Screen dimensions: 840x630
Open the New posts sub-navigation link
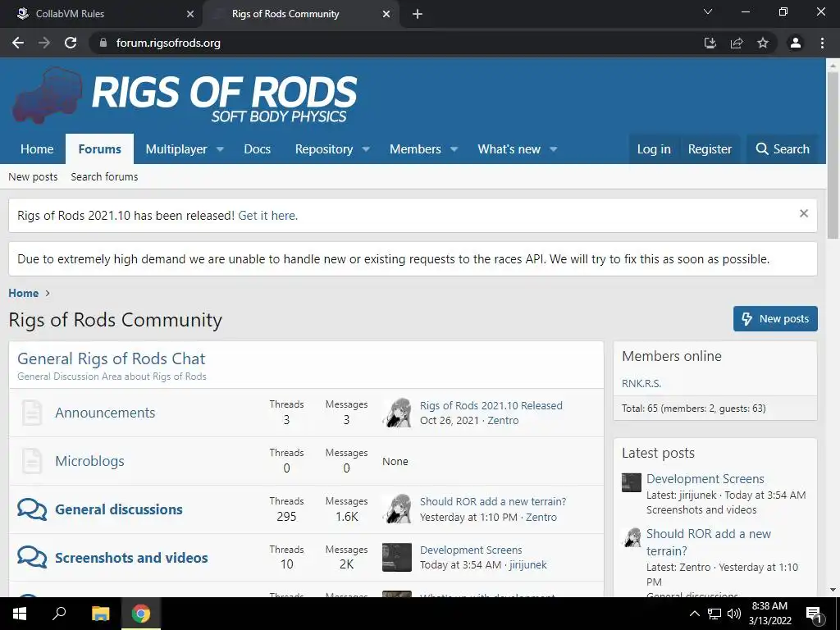point(33,177)
